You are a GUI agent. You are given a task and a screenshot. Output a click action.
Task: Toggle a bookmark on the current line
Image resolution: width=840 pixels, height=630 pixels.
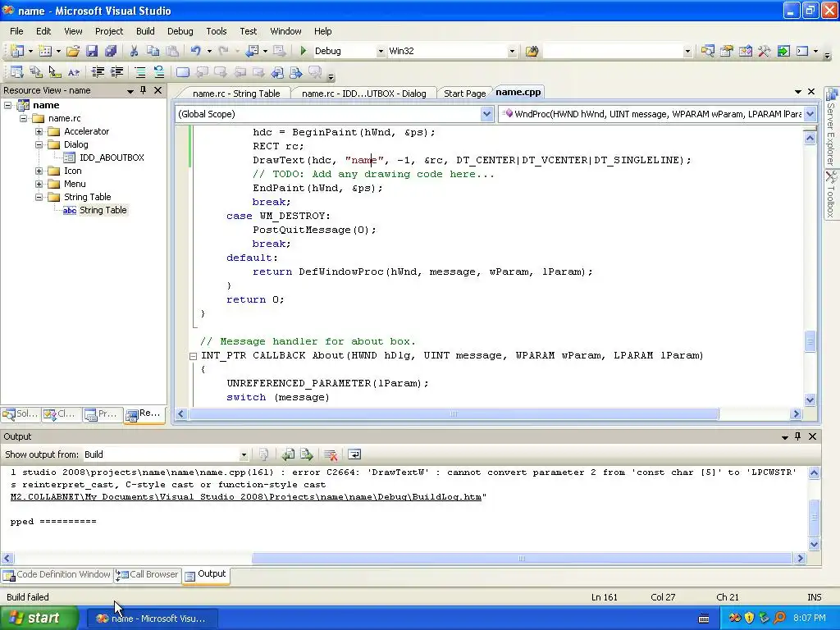[x=183, y=72]
